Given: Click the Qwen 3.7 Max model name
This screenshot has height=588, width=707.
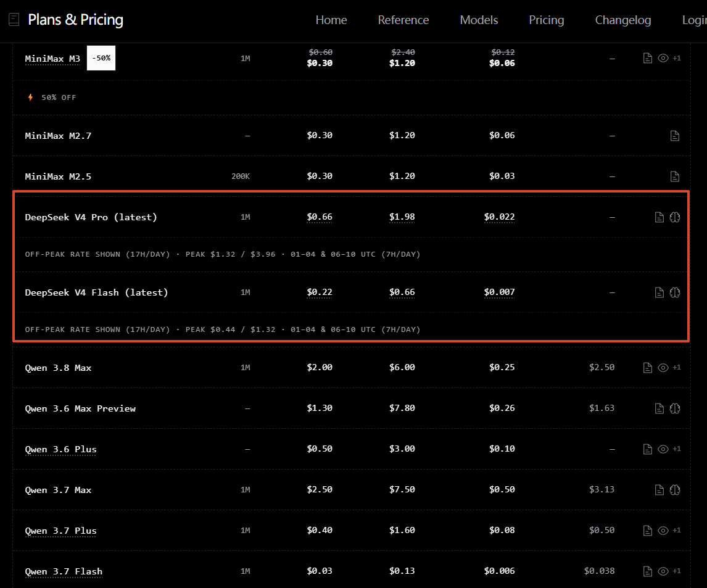Looking at the screenshot, I should 58,490.
